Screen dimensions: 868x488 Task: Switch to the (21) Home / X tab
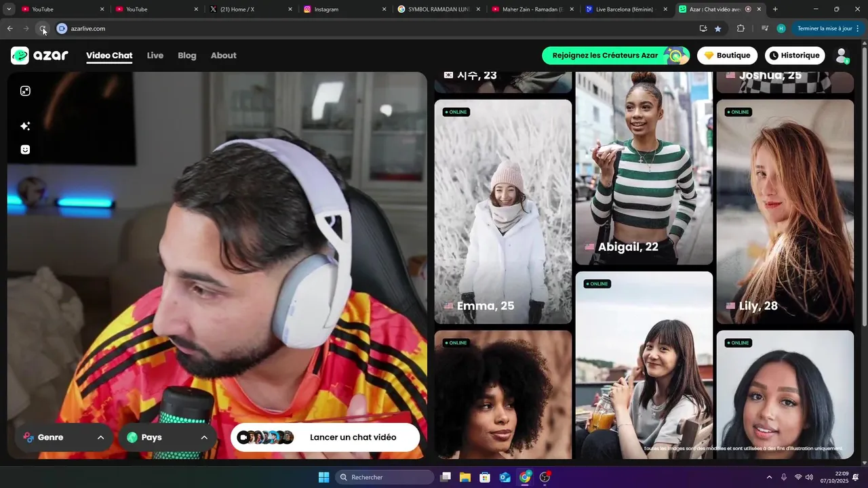pyautogui.click(x=251, y=9)
